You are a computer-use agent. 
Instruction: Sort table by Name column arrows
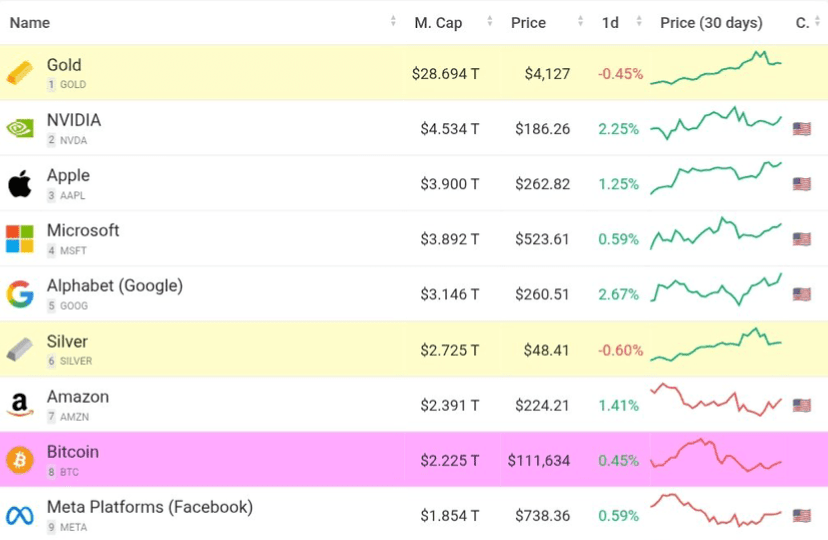(x=393, y=22)
